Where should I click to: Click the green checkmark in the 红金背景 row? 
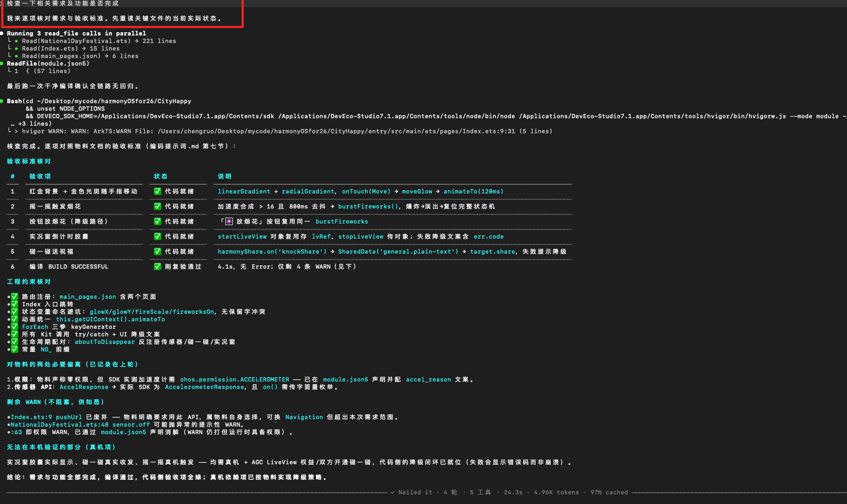click(158, 191)
